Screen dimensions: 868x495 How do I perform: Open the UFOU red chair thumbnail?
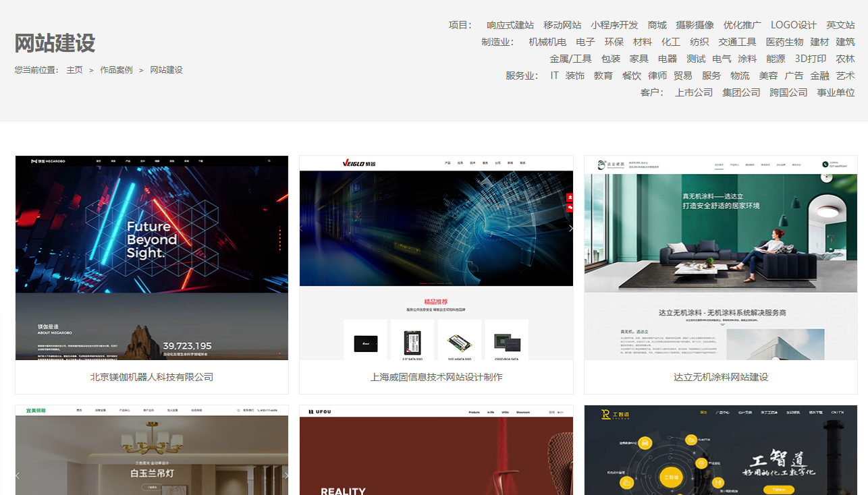pos(436,450)
